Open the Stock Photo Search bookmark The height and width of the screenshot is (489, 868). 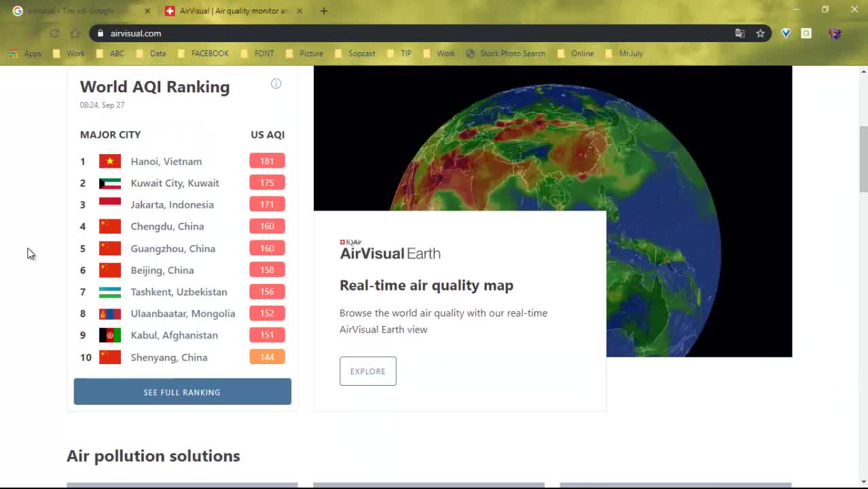pos(505,54)
